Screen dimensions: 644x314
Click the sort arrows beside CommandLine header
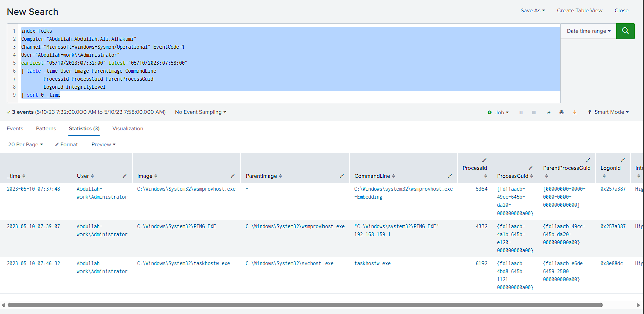point(393,176)
